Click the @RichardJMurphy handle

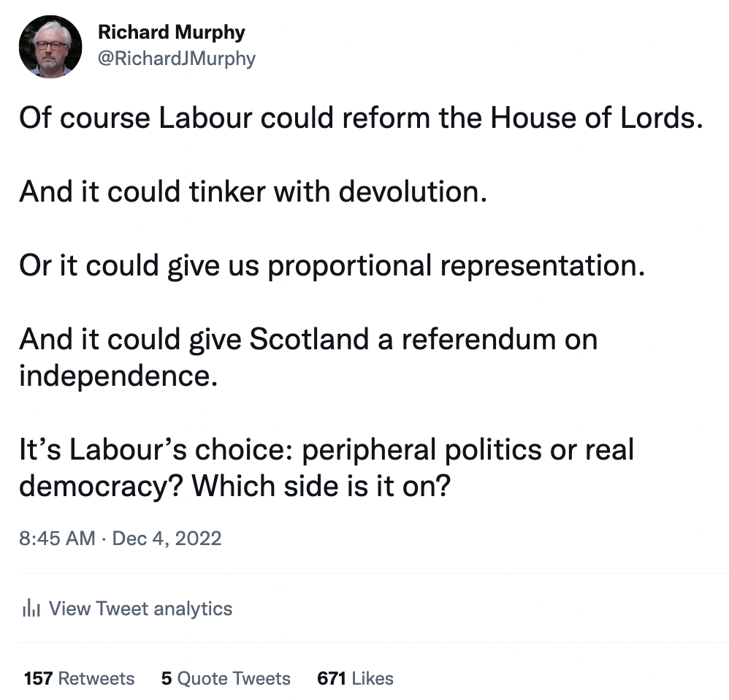pyautogui.click(x=178, y=58)
